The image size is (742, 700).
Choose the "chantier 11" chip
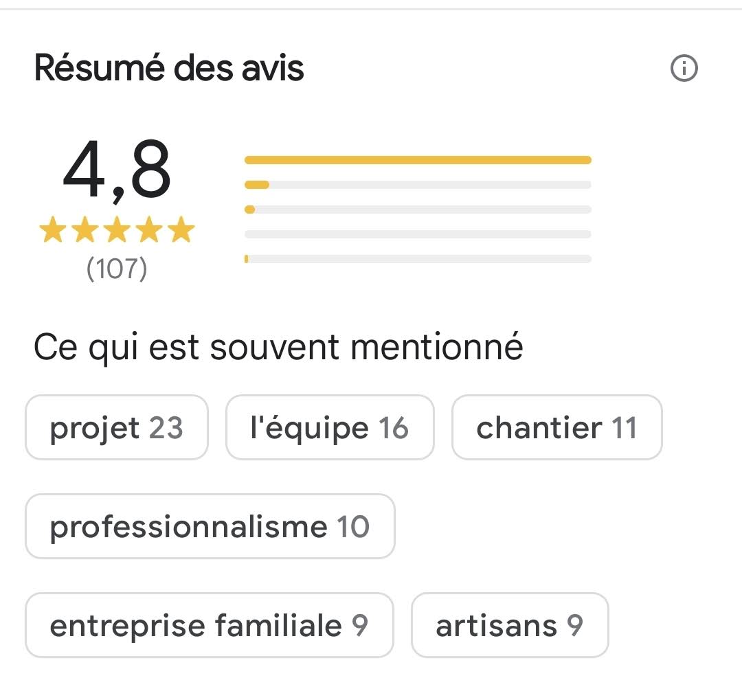pyautogui.click(x=556, y=428)
